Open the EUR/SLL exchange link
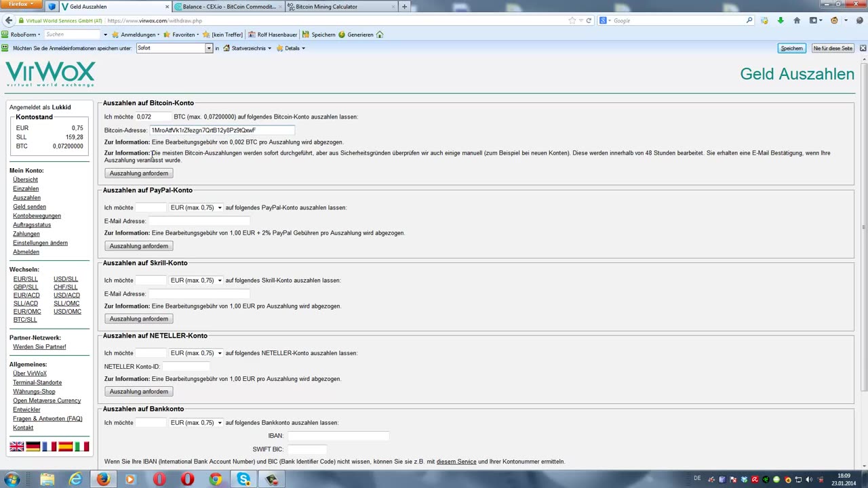Image resolution: width=868 pixels, height=488 pixels. coord(26,279)
